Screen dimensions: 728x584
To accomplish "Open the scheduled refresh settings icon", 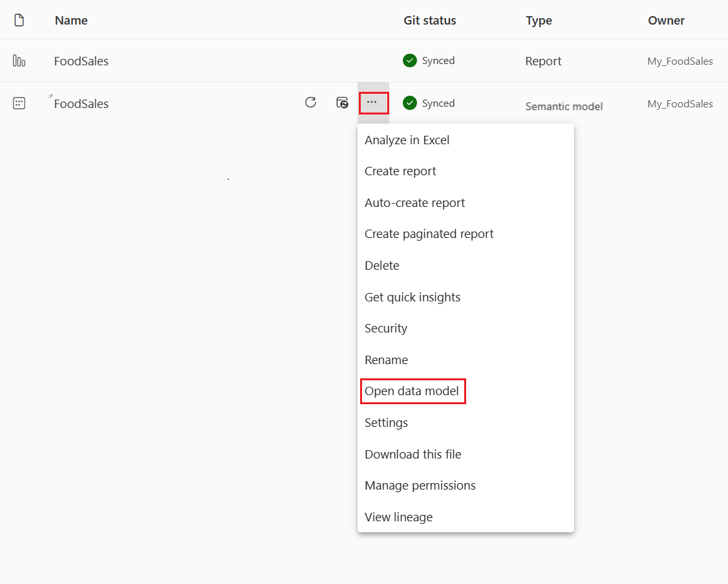I will pyautogui.click(x=342, y=103).
